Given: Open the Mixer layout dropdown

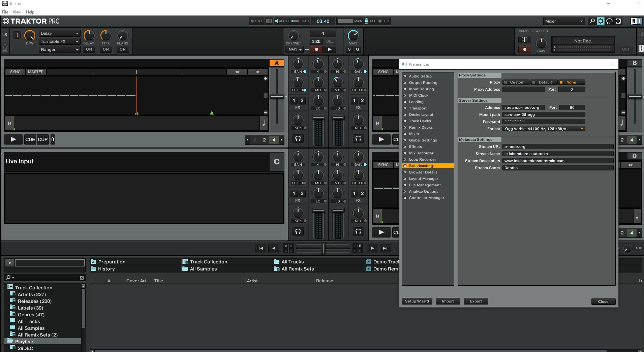Looking at the screenshot, I should (x=563, y=21).
